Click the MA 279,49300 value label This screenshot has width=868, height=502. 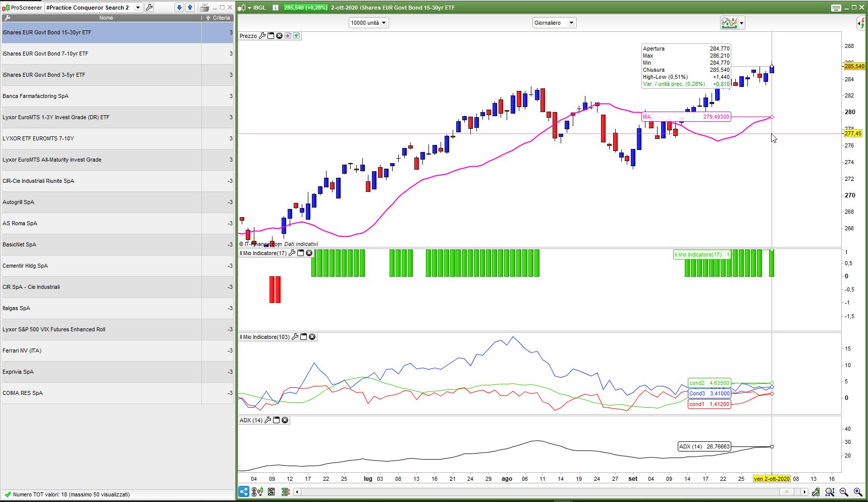pos(686,117)
